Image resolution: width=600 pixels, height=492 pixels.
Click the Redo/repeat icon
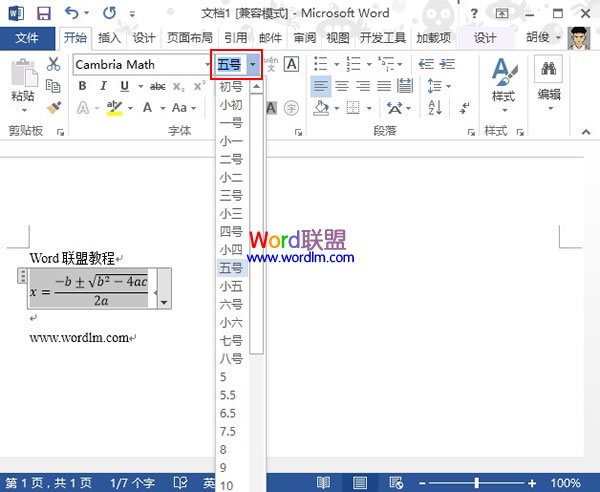[109, 13]
